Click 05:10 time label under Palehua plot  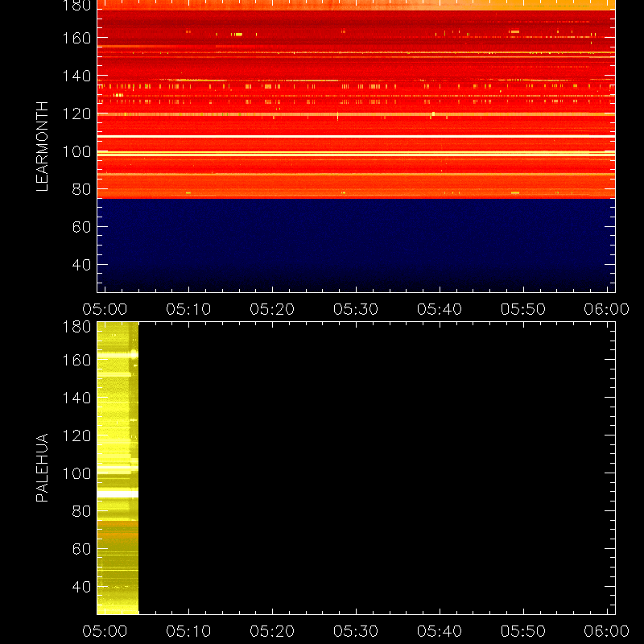pos(188,631)
